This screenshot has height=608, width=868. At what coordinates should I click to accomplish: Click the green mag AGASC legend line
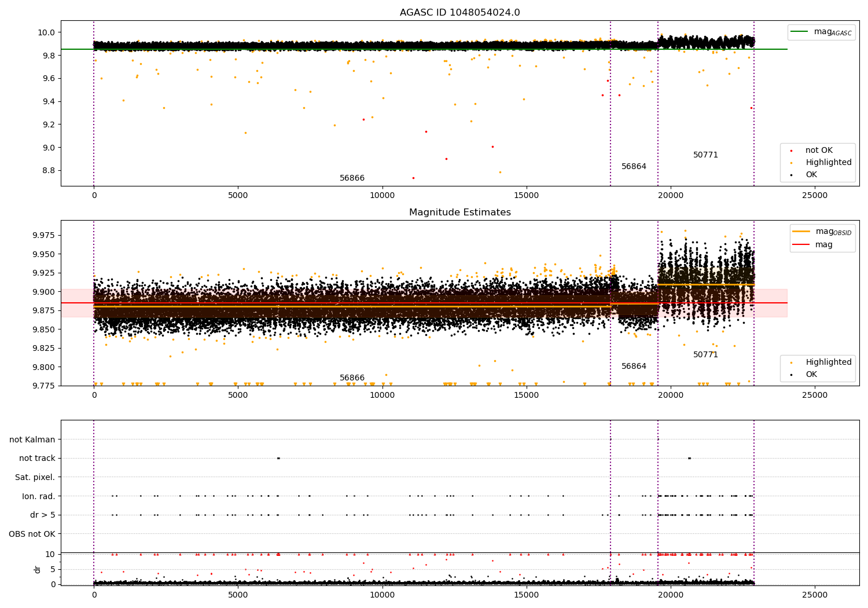coord(800,32)
